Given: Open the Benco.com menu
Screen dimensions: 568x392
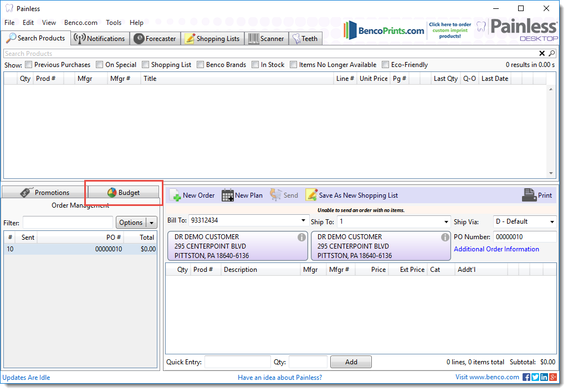Looking at the screenshot, I should [81, 23].
